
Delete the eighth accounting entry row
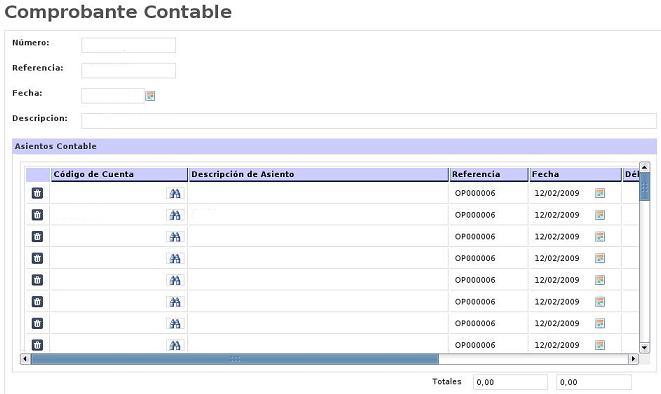[x=38, y=345]
